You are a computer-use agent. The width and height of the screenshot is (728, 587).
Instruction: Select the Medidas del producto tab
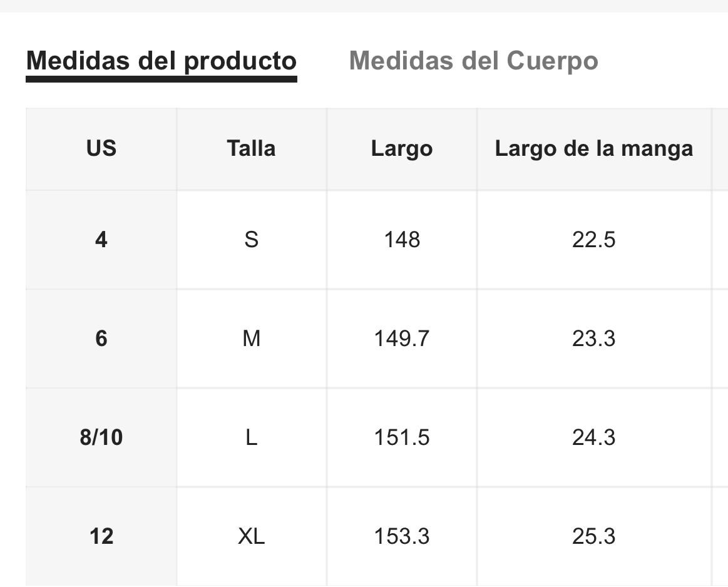coord(161,62)
